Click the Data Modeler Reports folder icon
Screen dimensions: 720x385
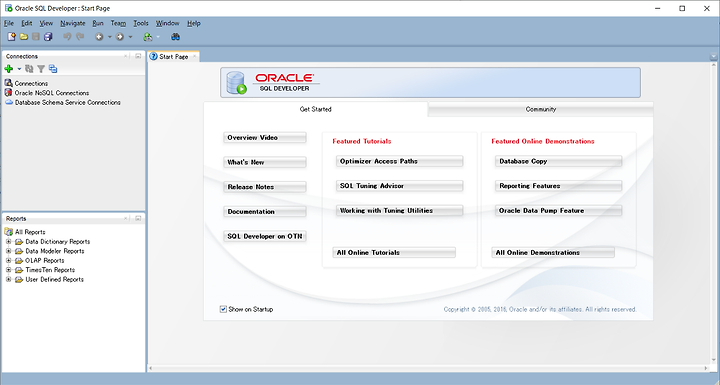point(19,251)
